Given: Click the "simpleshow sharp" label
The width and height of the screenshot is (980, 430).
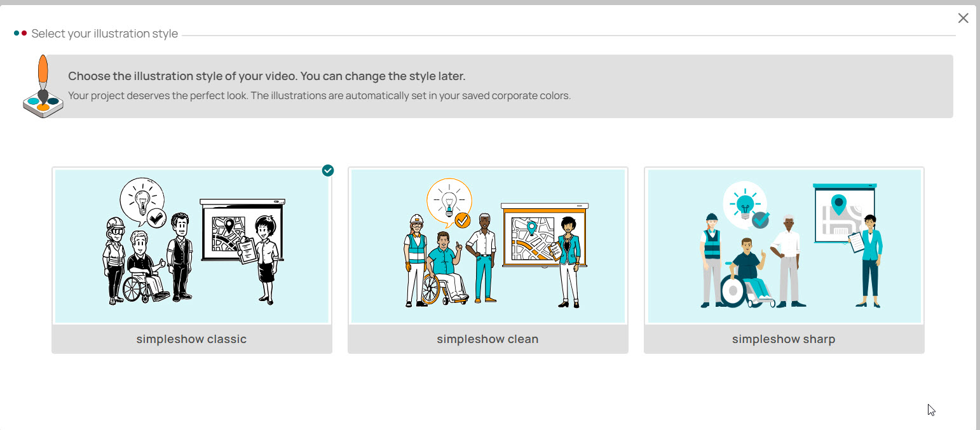Looking at the screenshot, I should [784, 339].
